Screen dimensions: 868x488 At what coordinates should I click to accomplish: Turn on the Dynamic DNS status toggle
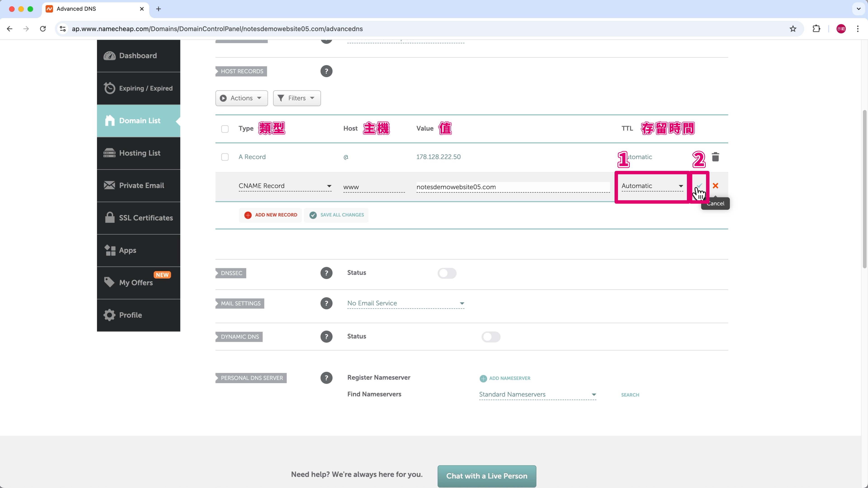(491, 337)
